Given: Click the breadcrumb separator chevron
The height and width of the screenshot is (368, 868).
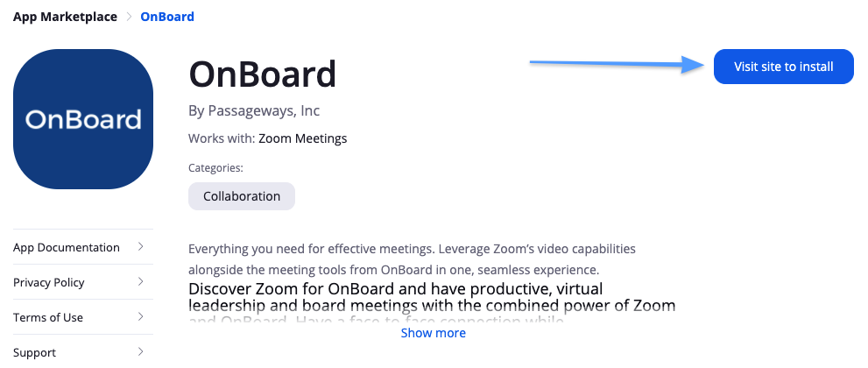Looking at the screenshot, I should tap(129, 17).
